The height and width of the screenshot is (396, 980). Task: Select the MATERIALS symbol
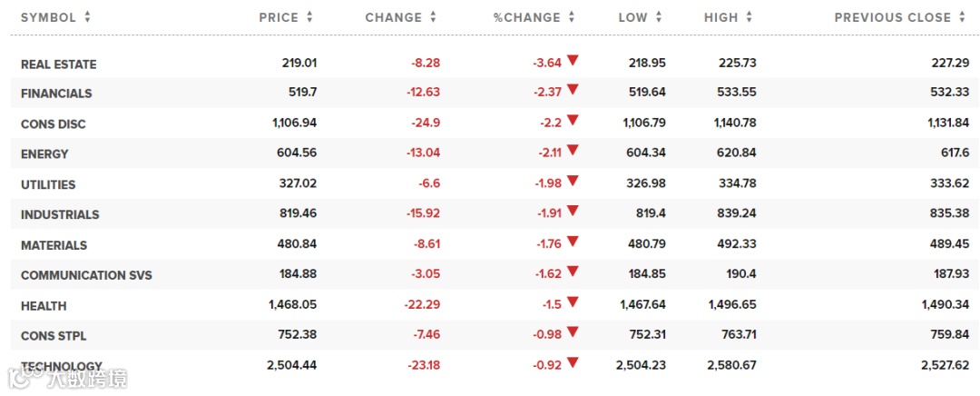tap(54, 245)
